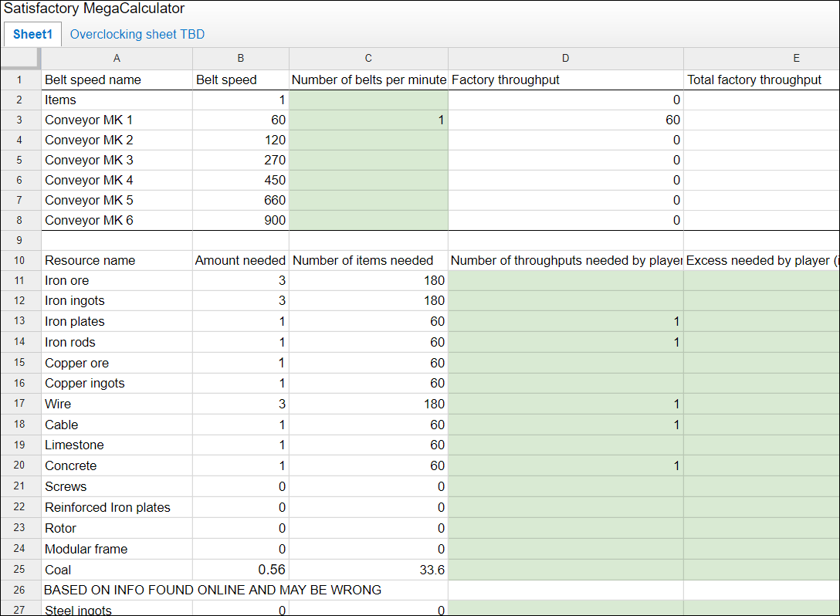Click the 'Conveyor MK 5' cell
840x616 pixels.
pos(117,201)
